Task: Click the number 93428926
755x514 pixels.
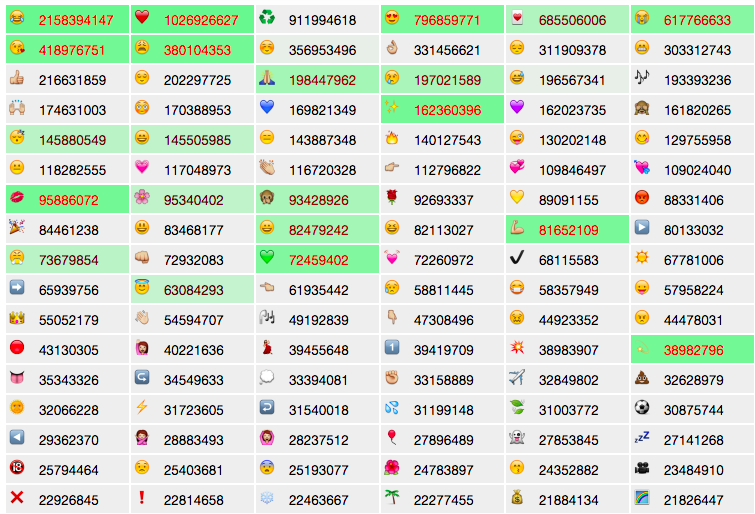Action: pyautogui.click(x=318, y=200)
